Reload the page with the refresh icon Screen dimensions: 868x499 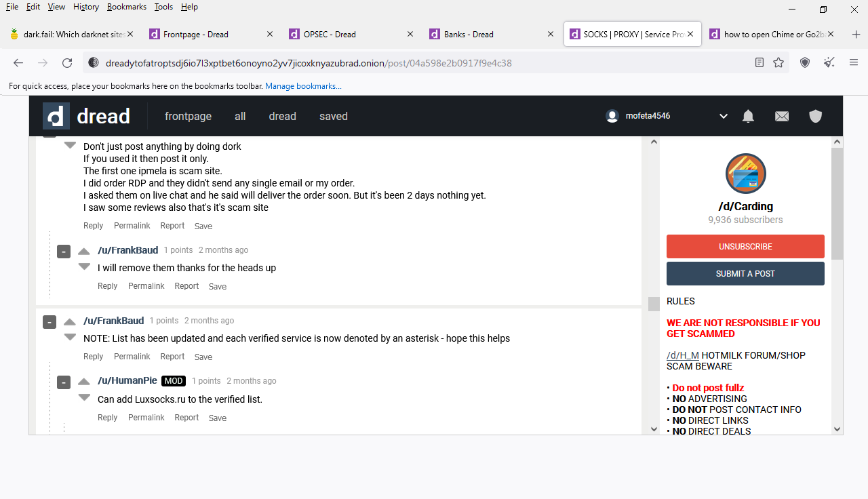tap(67, 62)
